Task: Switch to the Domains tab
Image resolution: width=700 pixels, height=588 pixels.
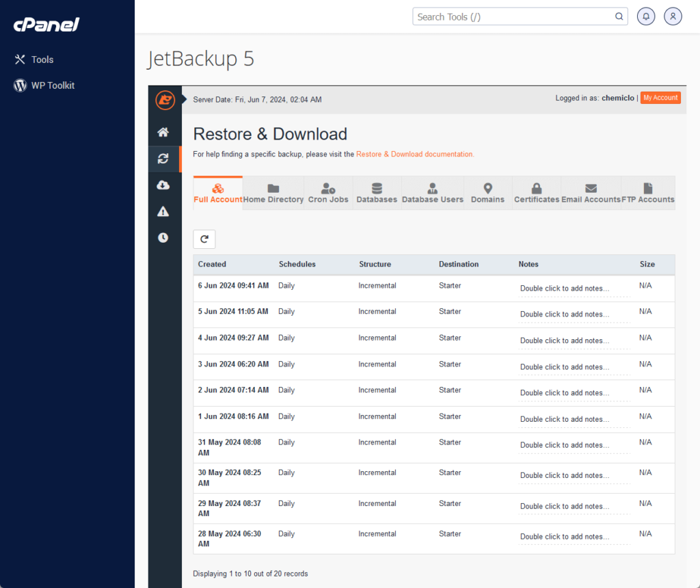Action: point(487,193)
